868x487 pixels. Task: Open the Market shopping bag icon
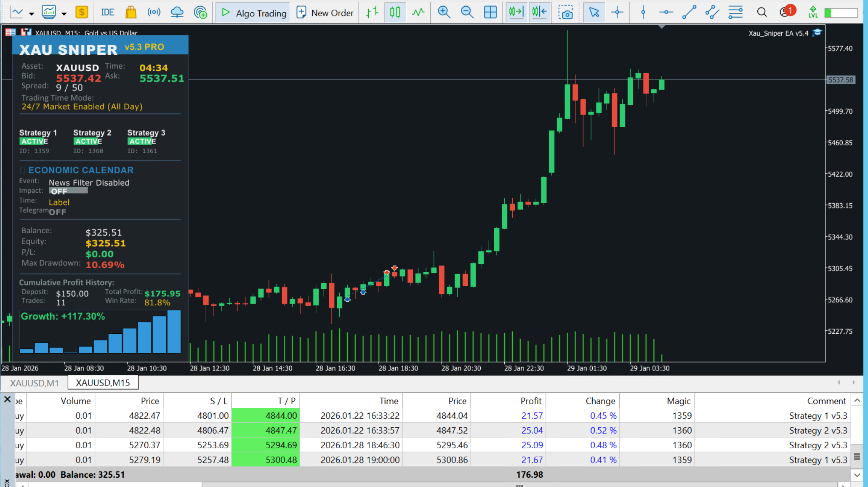pos(131,13)
